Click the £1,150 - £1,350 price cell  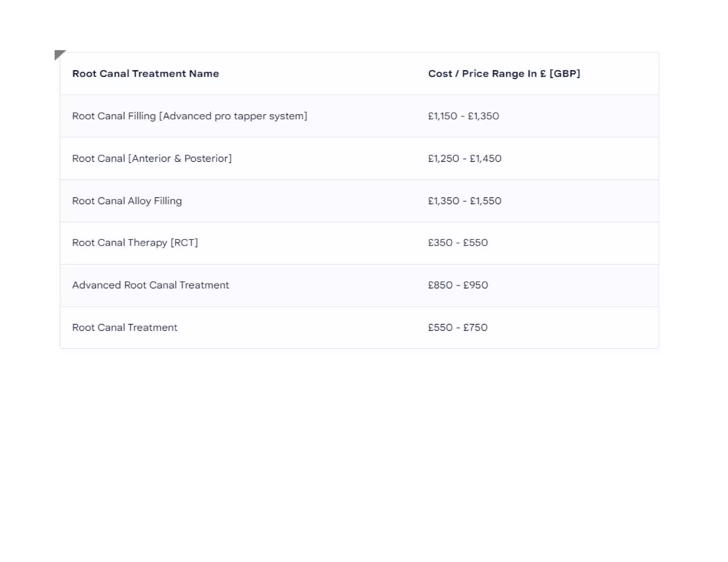coord(463,116)
